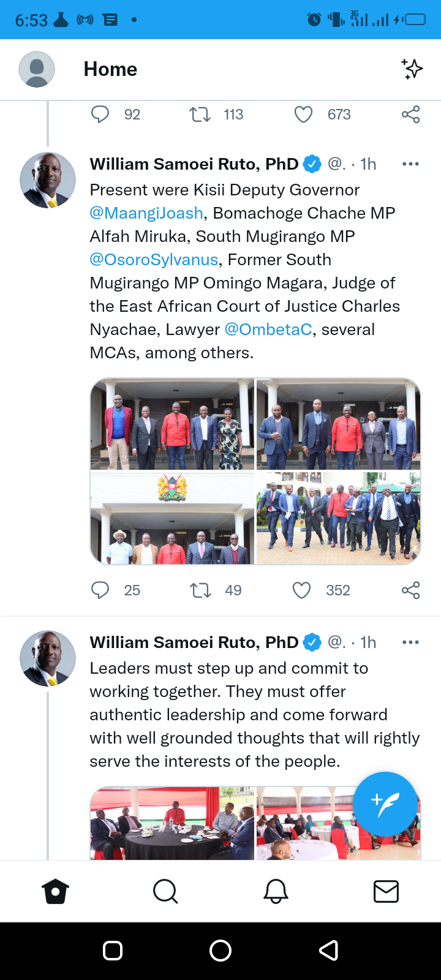The image size is (441, 980).
Task: Like the tweet showing 673 likes
Action: coord(303,115)
